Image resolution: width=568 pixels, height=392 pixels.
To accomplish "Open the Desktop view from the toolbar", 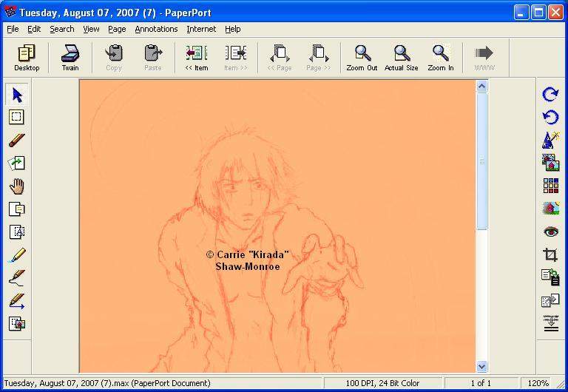I will coord(27,58).
